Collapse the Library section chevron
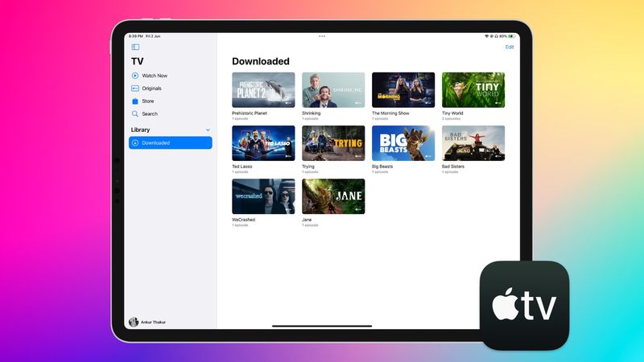The width and height of the screenshot is (644, 362). (x=208, y=130)
